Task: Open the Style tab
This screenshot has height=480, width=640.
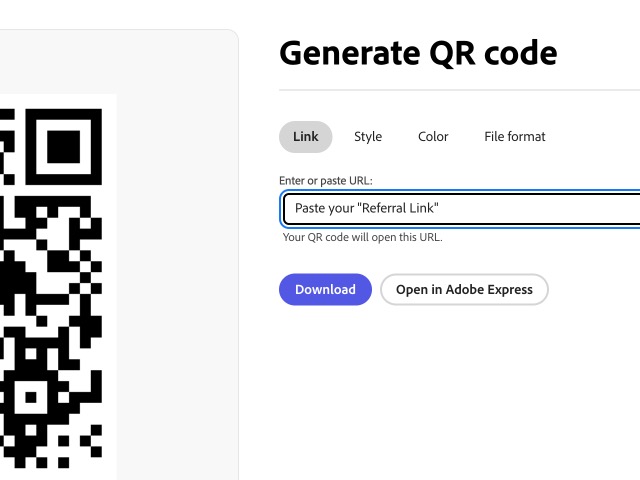Action: 368,137
